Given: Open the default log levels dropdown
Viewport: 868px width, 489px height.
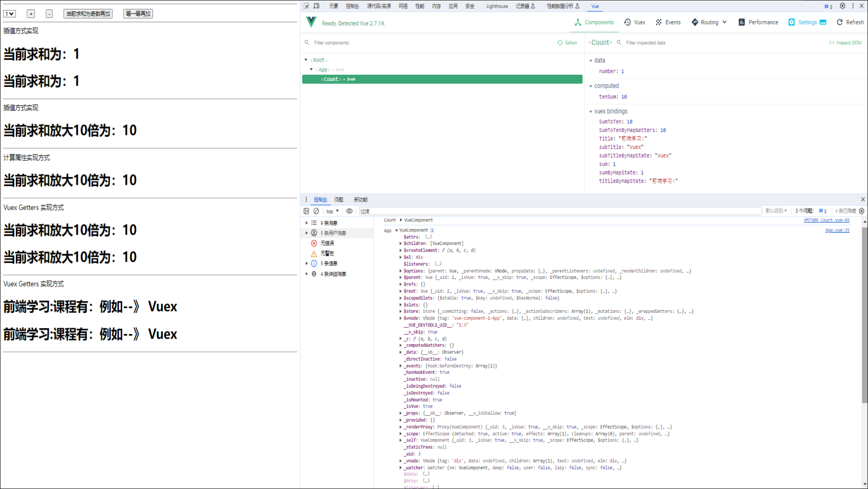Looking at the screenshot, I should point(776,211).
